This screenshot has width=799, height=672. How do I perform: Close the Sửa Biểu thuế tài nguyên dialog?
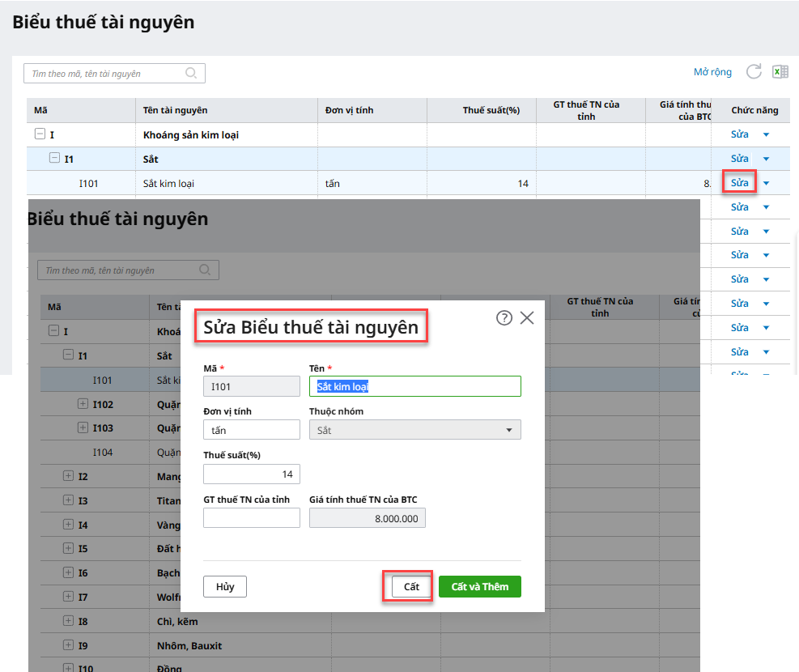[x=527, y=318]
